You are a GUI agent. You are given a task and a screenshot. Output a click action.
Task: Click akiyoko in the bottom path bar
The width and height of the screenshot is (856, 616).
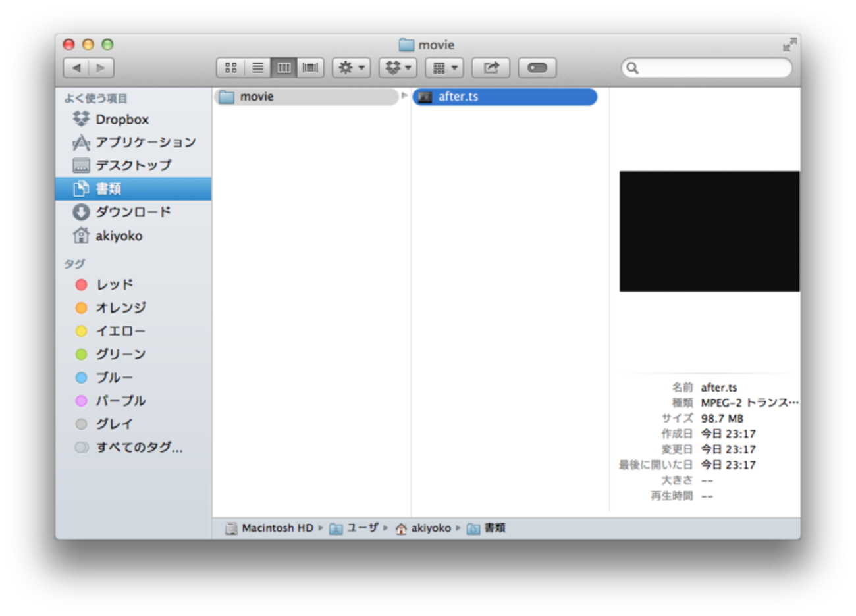click(x=431, y=528)
